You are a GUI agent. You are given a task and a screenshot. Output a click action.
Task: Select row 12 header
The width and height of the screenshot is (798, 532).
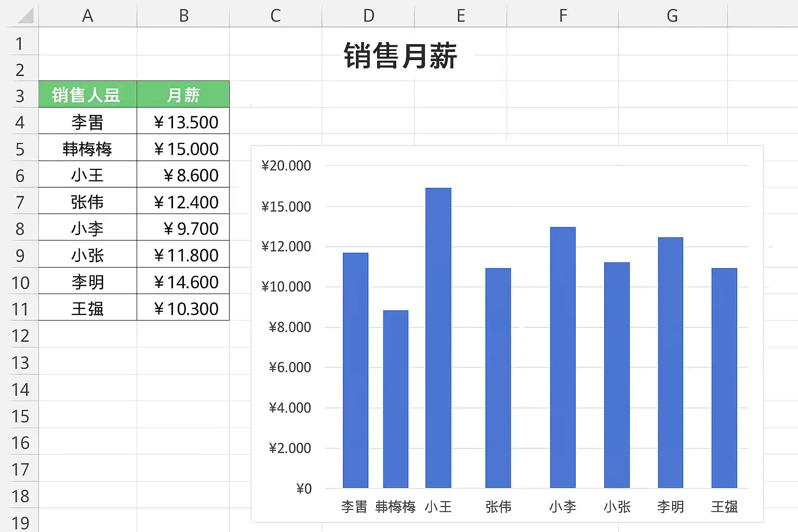[x=20, y=336]
